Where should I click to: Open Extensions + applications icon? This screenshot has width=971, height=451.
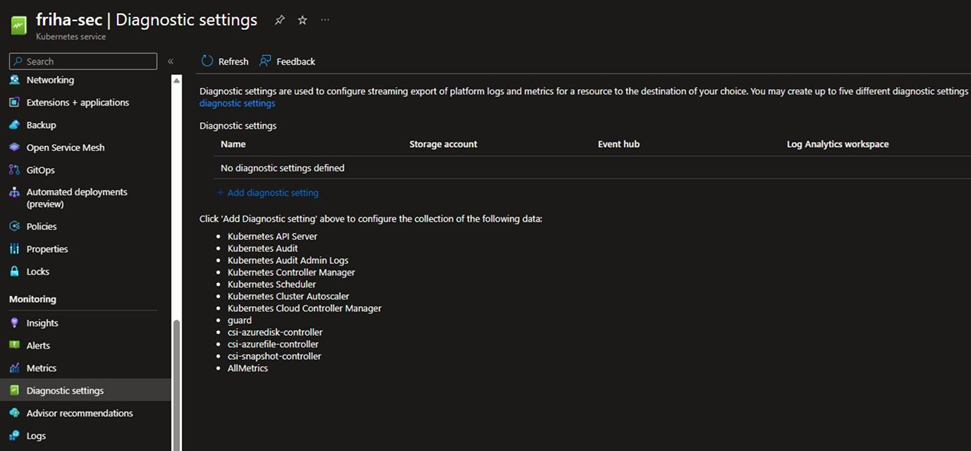(15, 102)
